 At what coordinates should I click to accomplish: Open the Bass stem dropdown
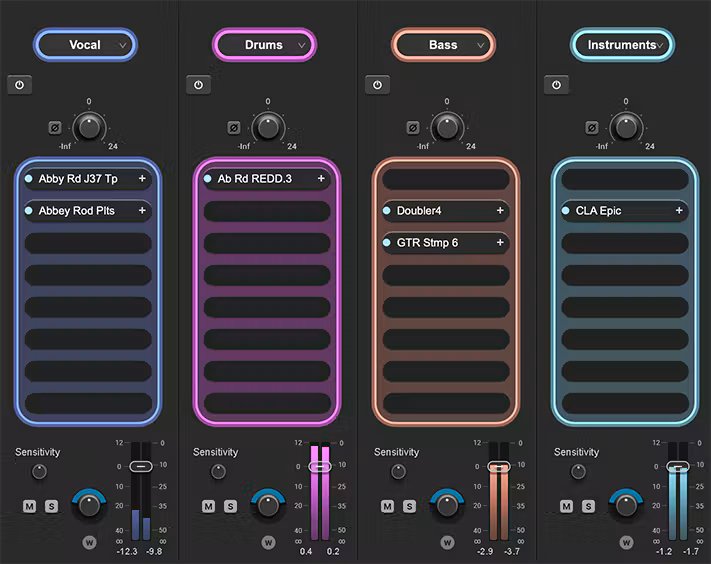(x=443, y=45)
